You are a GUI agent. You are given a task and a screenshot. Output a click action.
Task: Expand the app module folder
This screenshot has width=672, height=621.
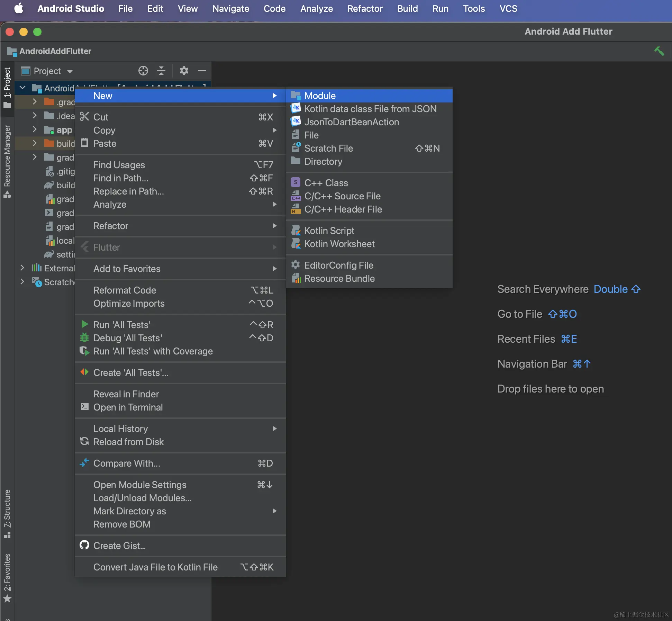pyautogui.click(x=34, y=130)
